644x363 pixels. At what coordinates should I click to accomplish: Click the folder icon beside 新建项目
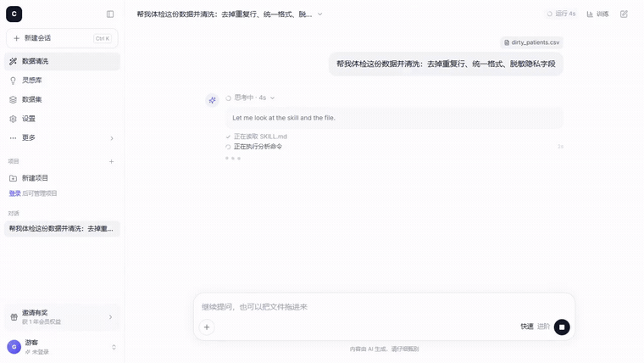point(14,178)
